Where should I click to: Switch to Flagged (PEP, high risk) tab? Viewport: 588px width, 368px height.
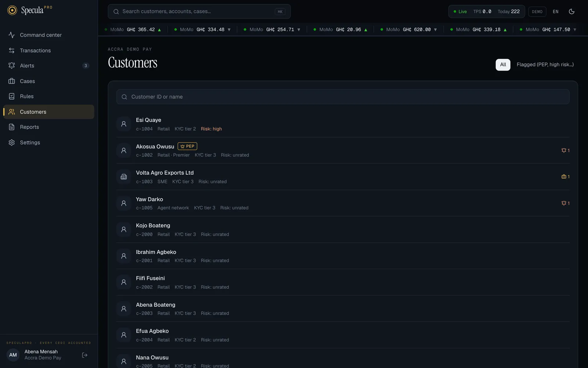545,64
